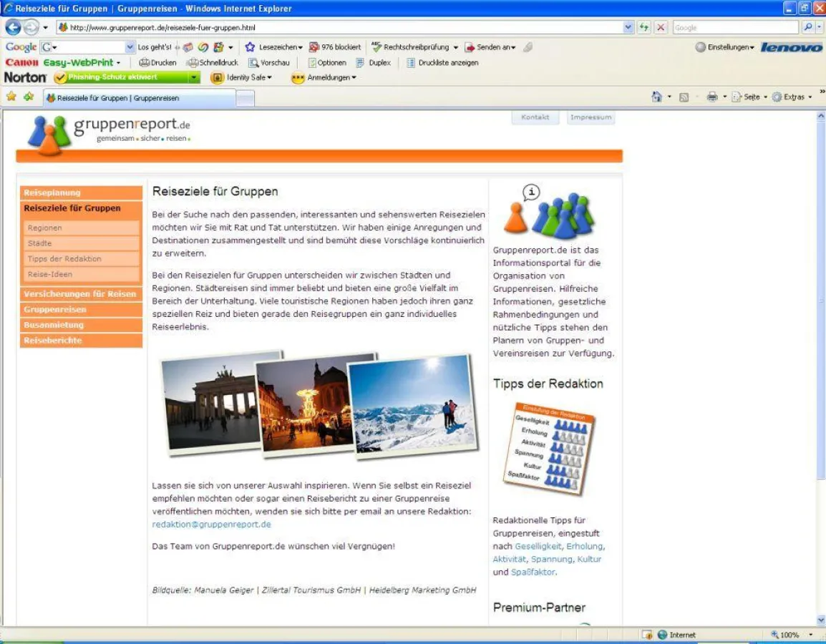
Task: Click the Brandenburg Gate photo thumbnail
Action: [x=211, y=404]
